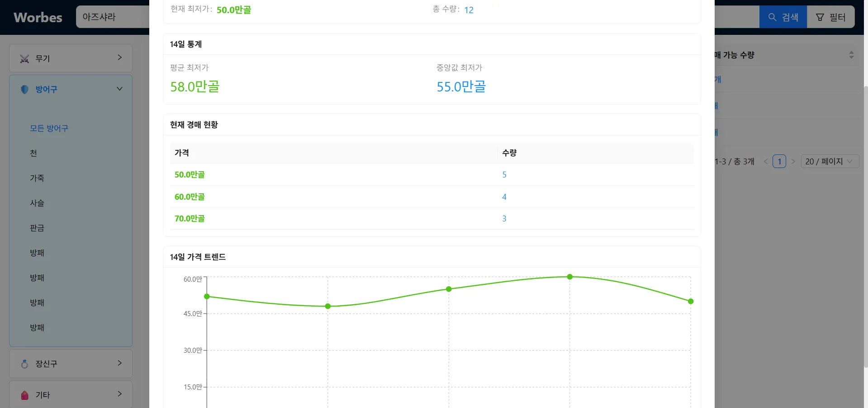868x408 pixels.
Task: Choose the 사슬 armor subcategory
Action: [37, 203]
